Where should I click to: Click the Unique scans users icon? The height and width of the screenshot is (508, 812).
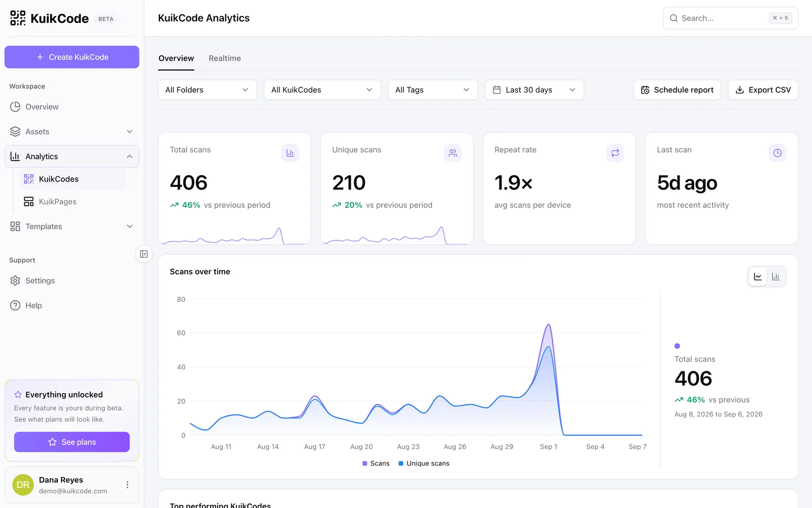tap(453, 153)
